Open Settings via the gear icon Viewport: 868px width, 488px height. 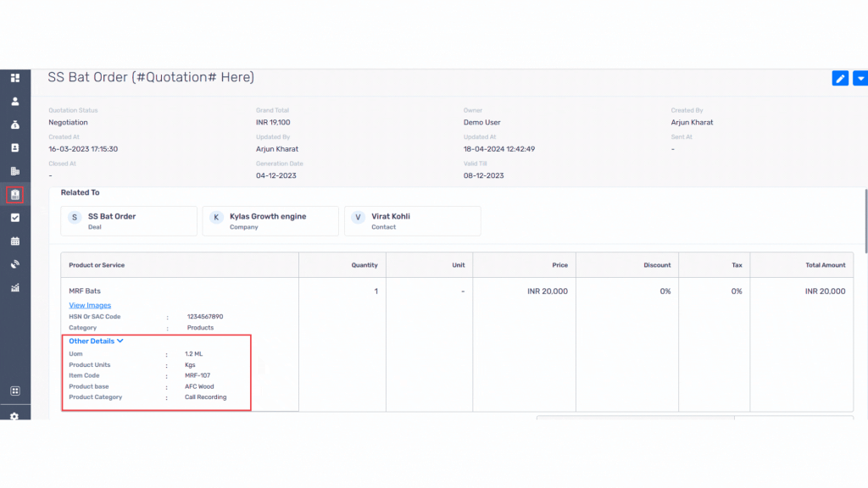14,414
